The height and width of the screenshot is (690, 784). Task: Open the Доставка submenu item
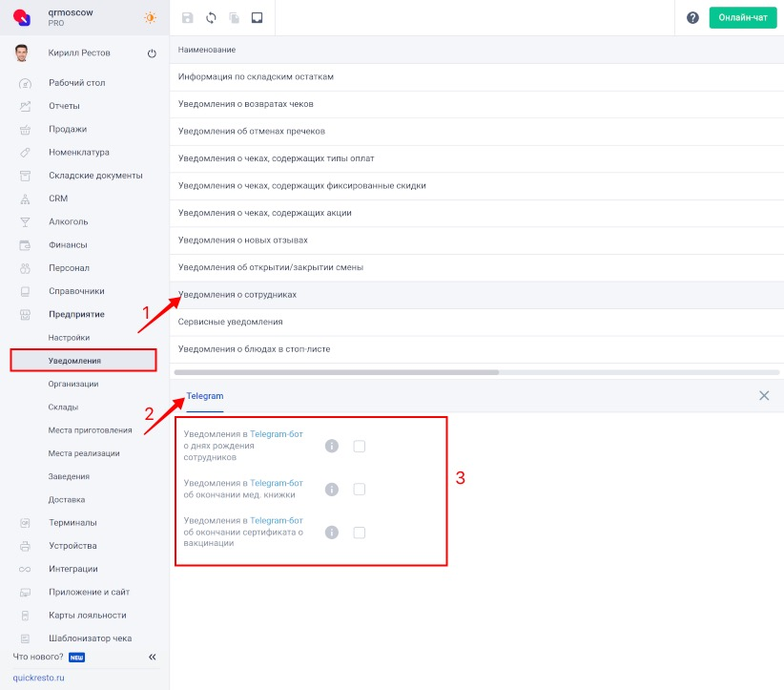[67, 500]
